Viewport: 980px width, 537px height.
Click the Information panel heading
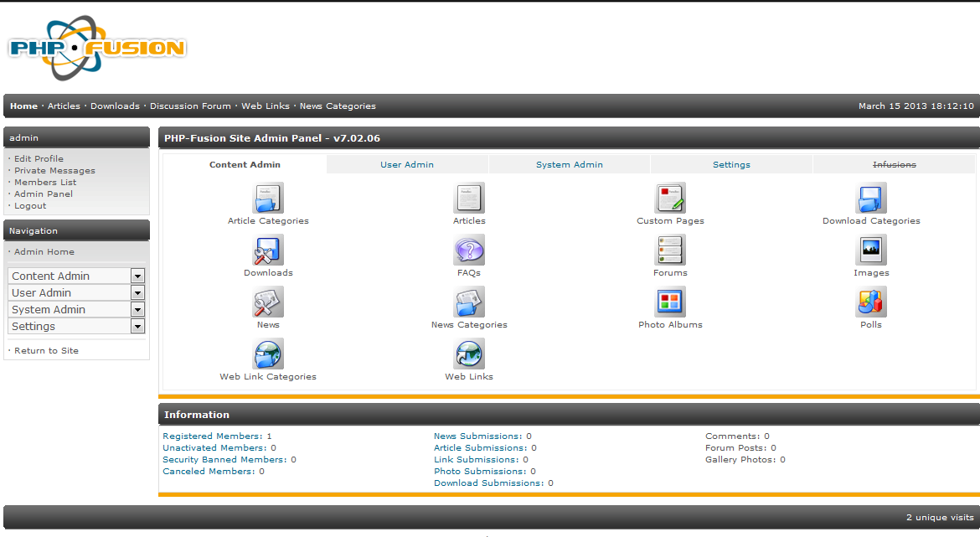(197, 415)
